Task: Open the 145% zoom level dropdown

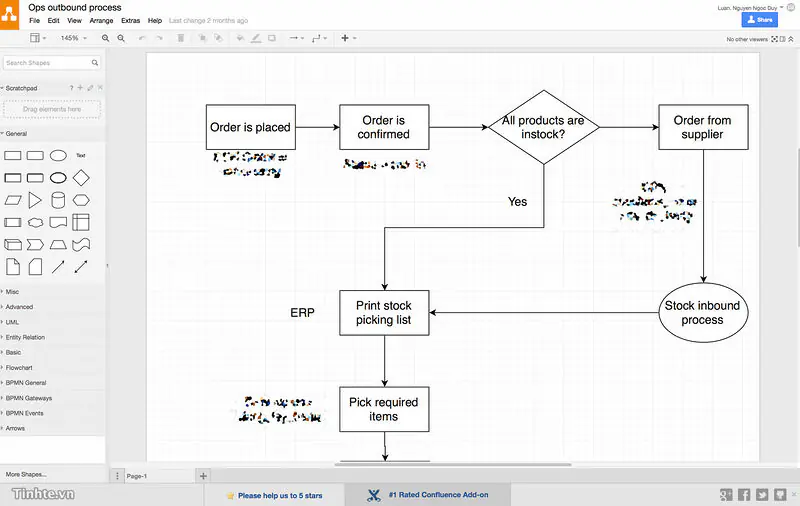Action: click(73, 38)
